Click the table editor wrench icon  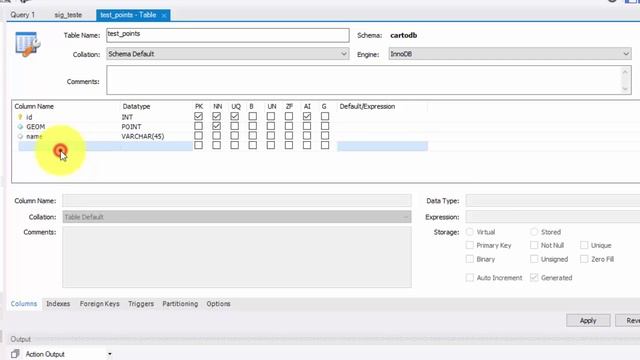[x=27, y=44]
